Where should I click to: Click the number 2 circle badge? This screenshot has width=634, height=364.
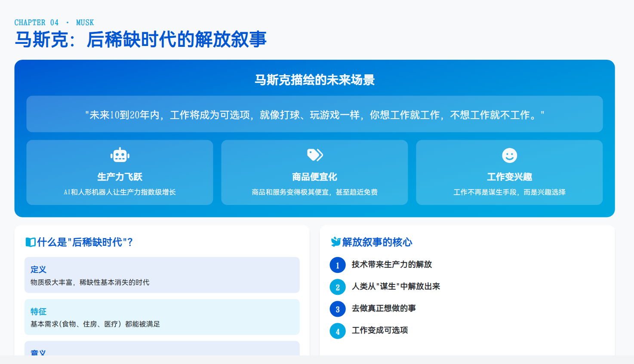pos(338,287)
